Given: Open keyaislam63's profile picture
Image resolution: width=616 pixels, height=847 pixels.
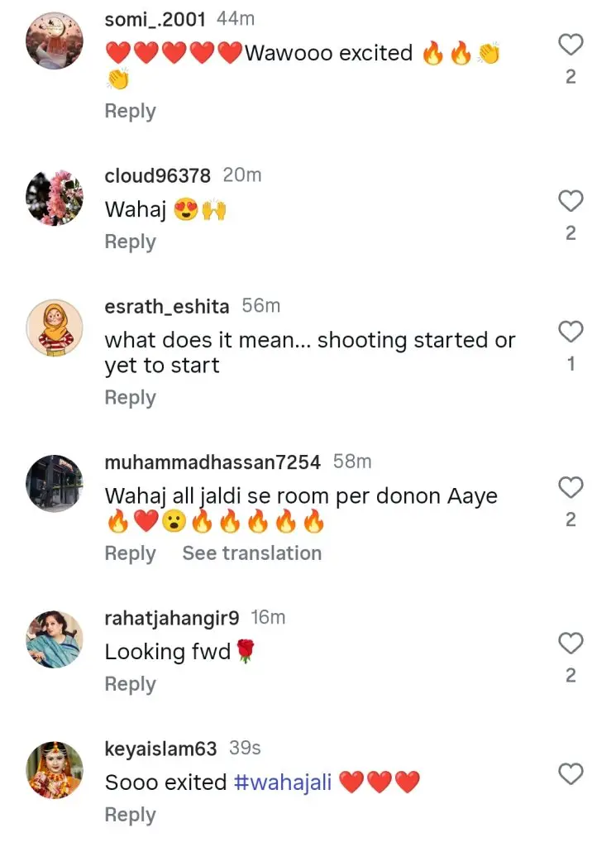Looking at the screenshot, I should [x=55, y=770].
